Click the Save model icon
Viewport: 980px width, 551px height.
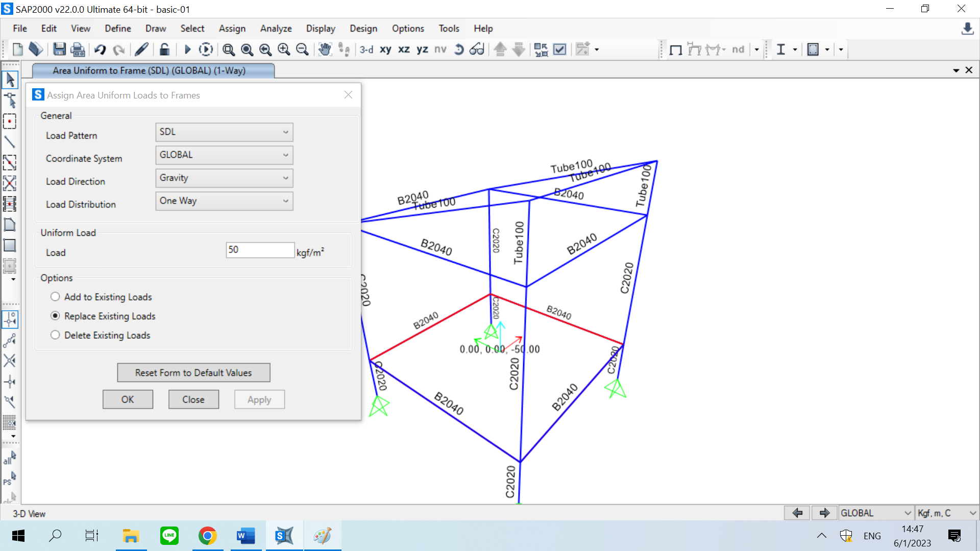pos(59,49)
